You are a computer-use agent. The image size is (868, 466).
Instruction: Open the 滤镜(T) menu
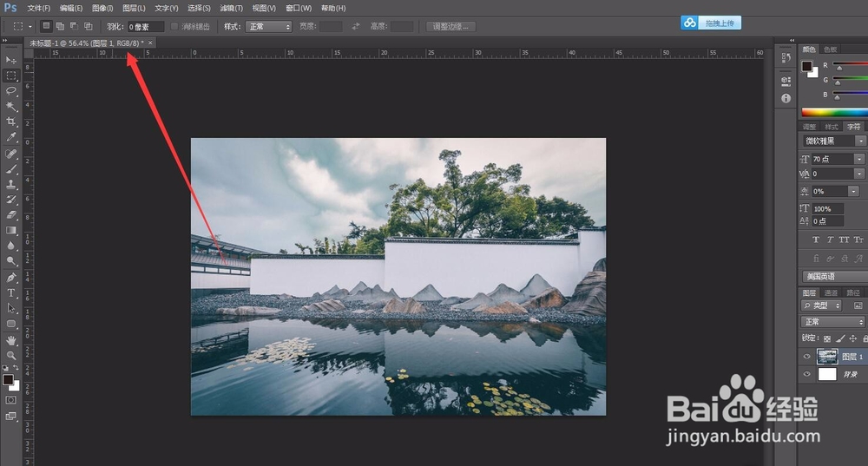point(232,9)
